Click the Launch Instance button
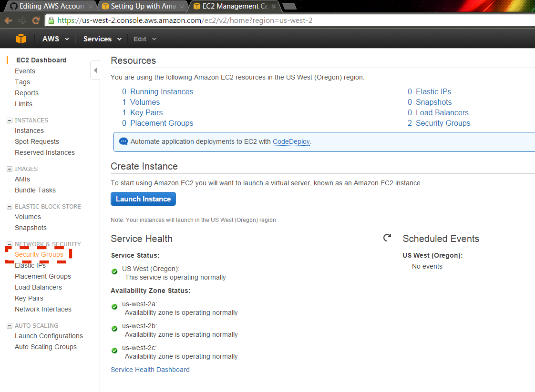The image size is (535, 392). (x=144, y=199)
